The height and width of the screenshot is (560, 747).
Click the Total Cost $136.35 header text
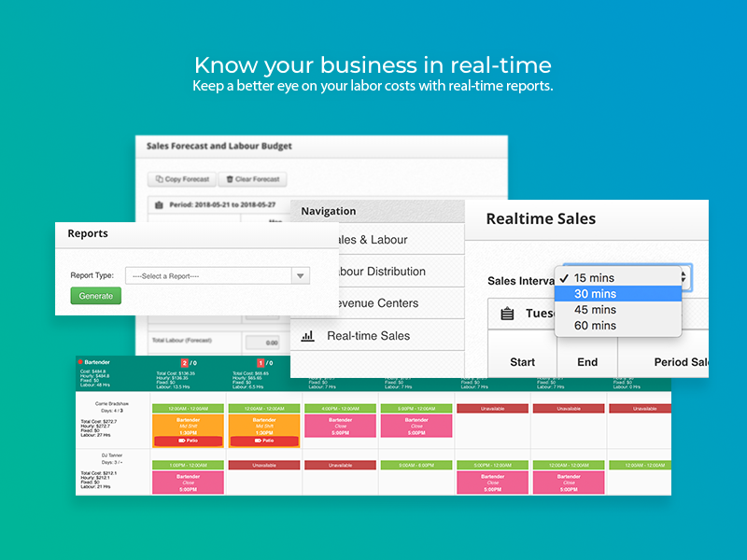(x=176, y=373)
